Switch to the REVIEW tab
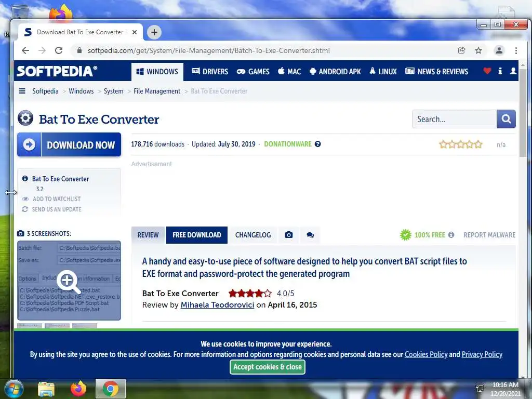Screen dimensions: 532x399 pyautogui.click(x=148, y=235)
